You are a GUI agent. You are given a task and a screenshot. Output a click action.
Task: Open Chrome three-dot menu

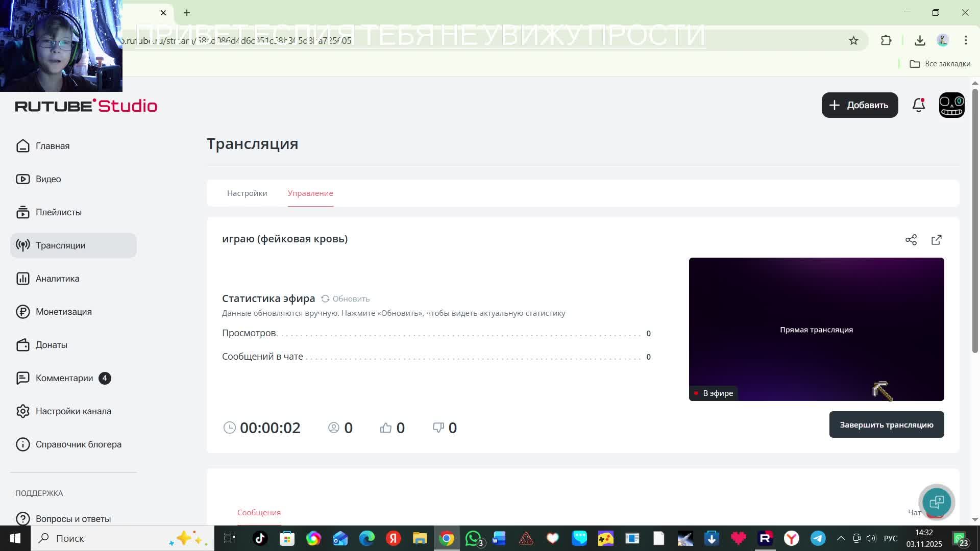coord(966,41)
